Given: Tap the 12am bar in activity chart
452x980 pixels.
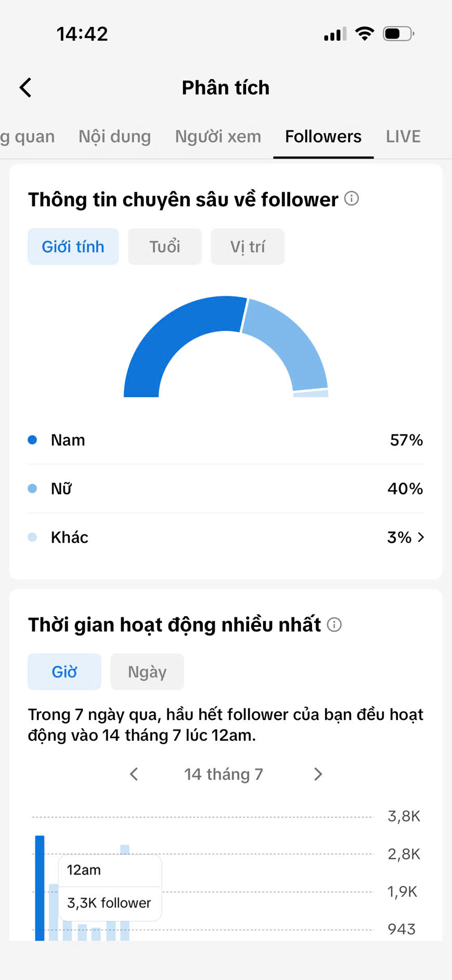Looking at the screenshot, I should 40,888.
